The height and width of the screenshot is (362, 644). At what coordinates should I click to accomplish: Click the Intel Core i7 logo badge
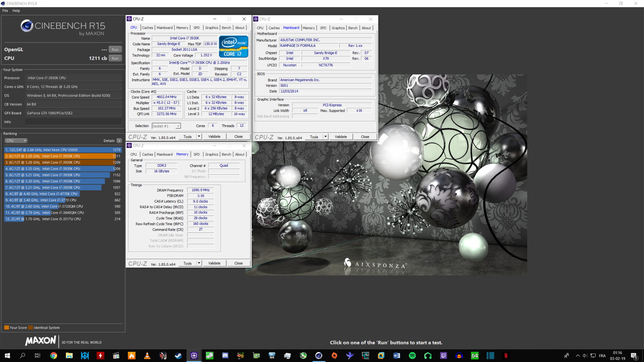pos(233,46)
